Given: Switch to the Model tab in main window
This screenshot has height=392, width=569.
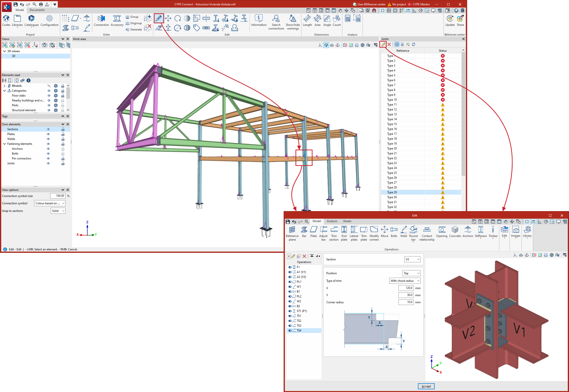Looking at the screenshot, I should 20,10.
